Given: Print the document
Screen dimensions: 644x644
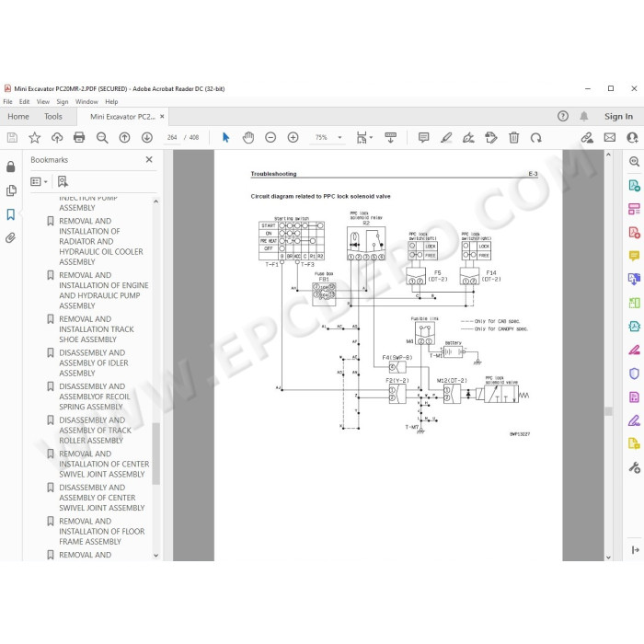Looking at the screenshot, I should coord(79,138).
